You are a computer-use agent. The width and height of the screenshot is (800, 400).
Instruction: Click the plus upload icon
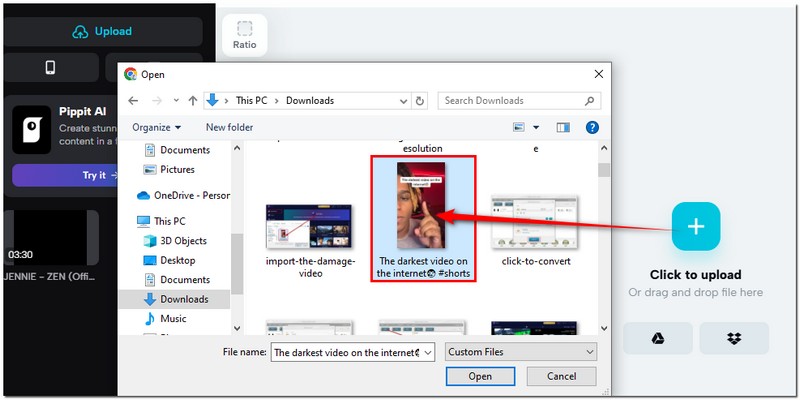click(x=695, y=226)
